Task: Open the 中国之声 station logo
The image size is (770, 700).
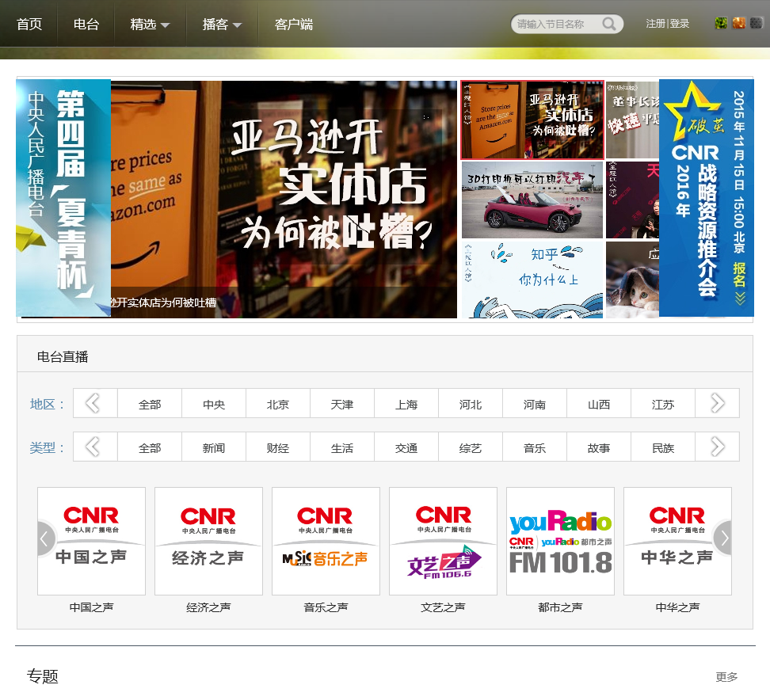Action: pos(91,541)
